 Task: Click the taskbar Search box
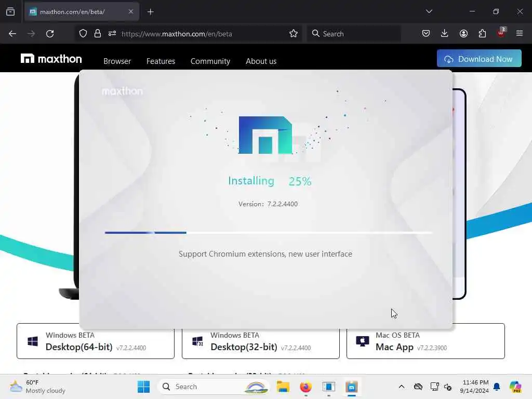tap(213, 387)
